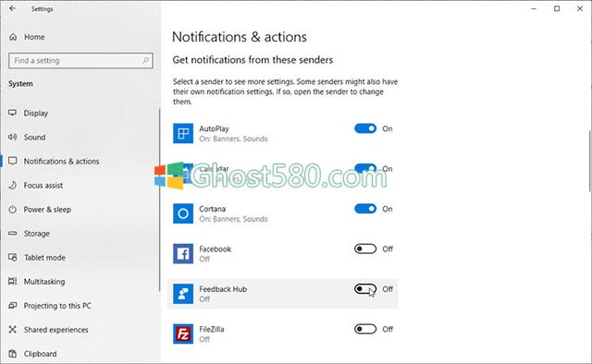592x364 pixels.
Task: Enable Facebook notifications toggle
Action: (x=365, y=249)
